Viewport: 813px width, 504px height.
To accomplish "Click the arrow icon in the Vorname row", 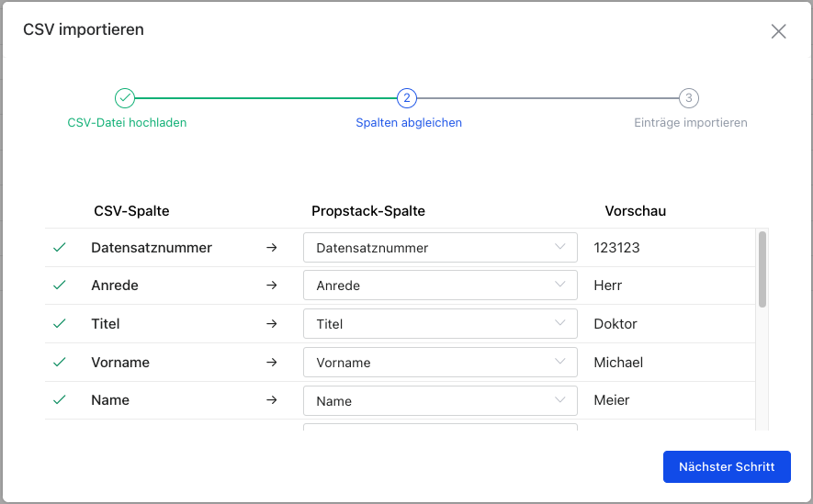I will pyautogui.click(x=272, y=362).
